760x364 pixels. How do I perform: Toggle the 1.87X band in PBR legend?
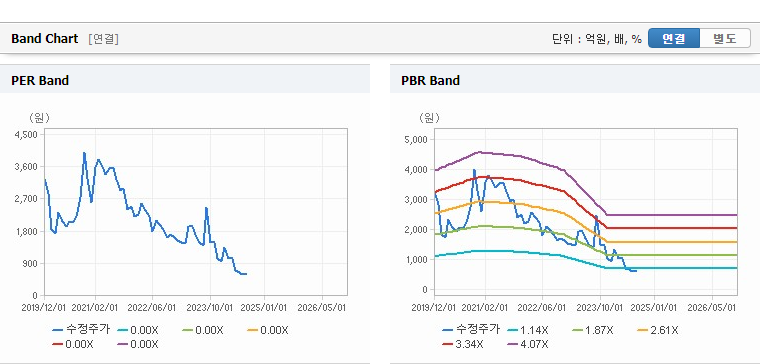(x=592, y=330)
